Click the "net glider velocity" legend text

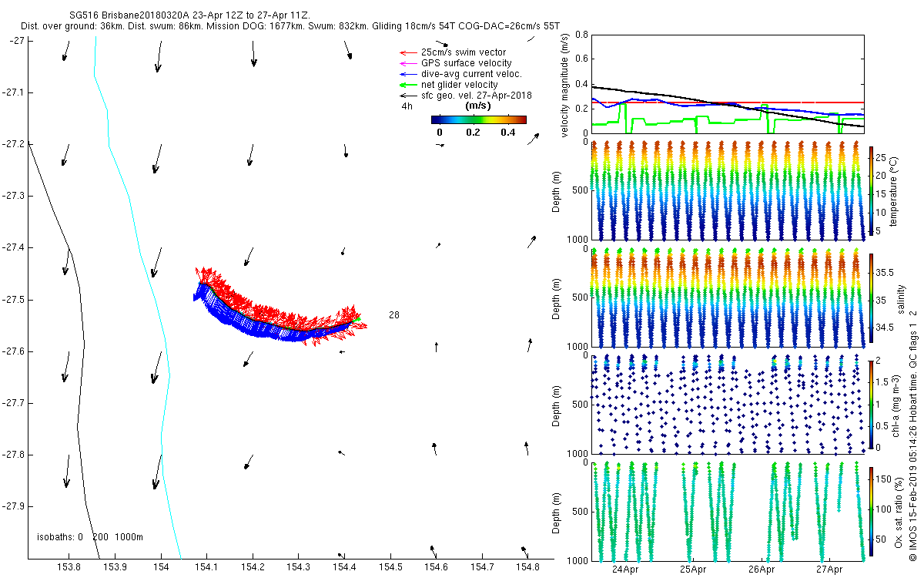pos(459,85)
